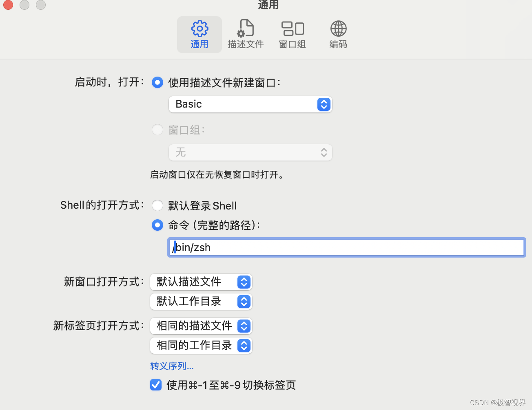Select 命令 (完整的路径) radio option
The width and height of the screenshot is (532, 410).
point(157,225)
